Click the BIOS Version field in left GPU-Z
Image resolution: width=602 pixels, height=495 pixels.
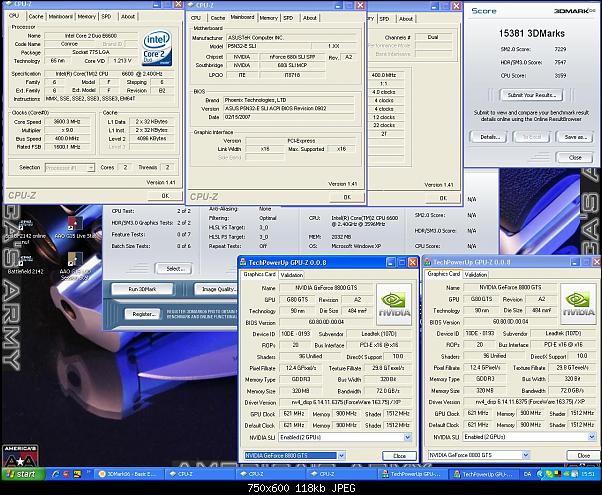[326, 322]
